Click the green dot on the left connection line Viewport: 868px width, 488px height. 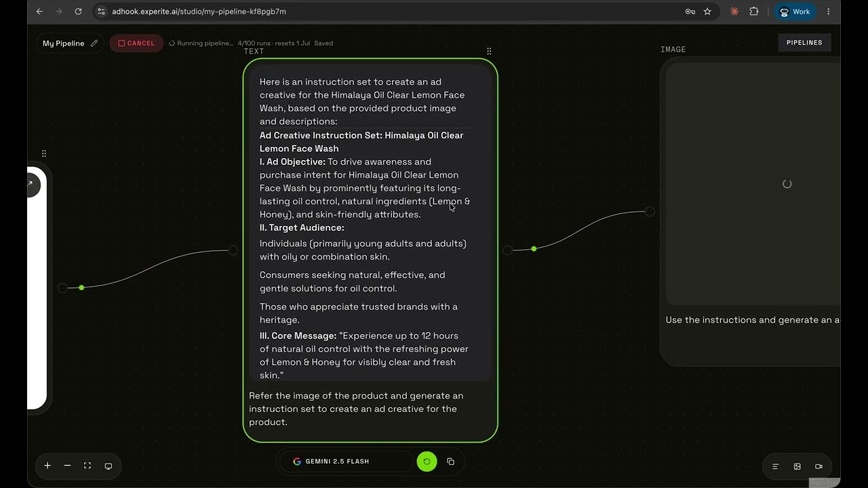pos(81,287)
